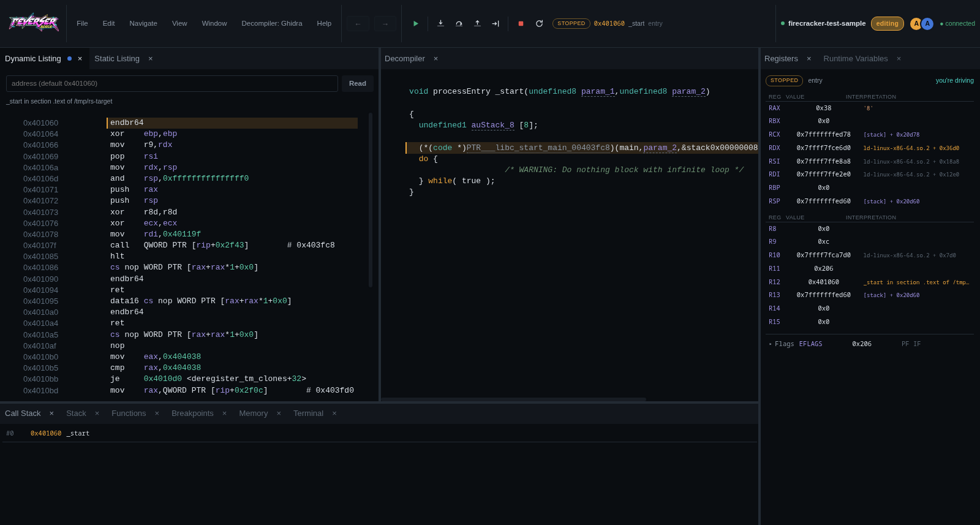The height and width of the screenshot is (525, 980).
Task: Click the Reverser logo
Action: click(x=34, y=23)
